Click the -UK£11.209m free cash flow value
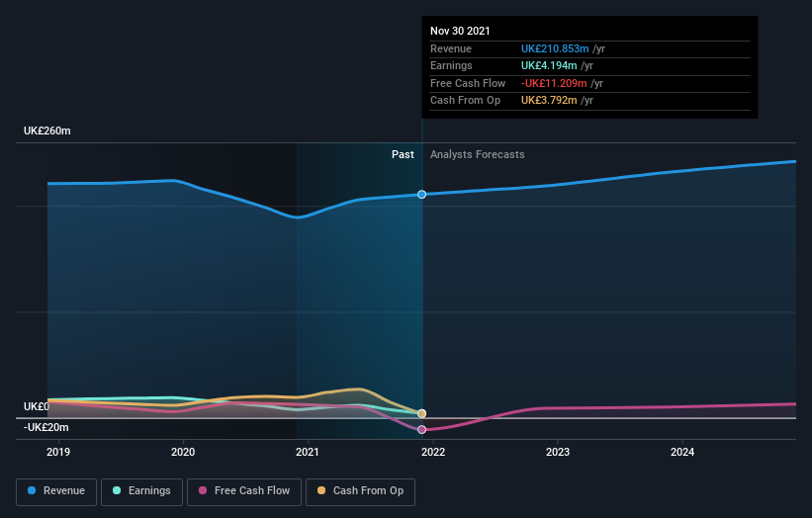 [x=554, y=83]
